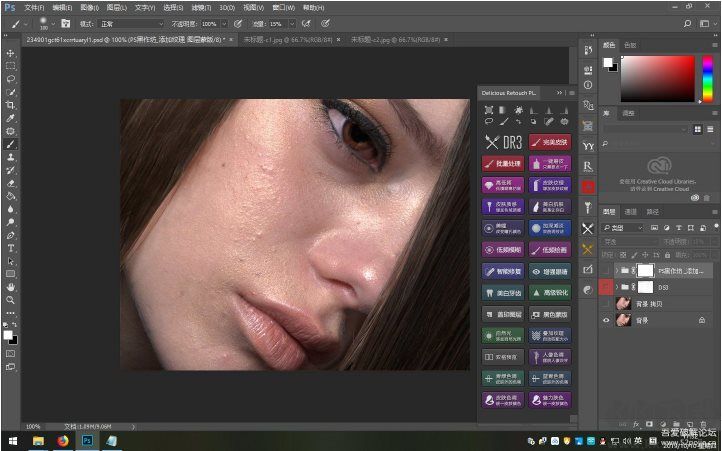Select the Zoom tool

[11, 299]
